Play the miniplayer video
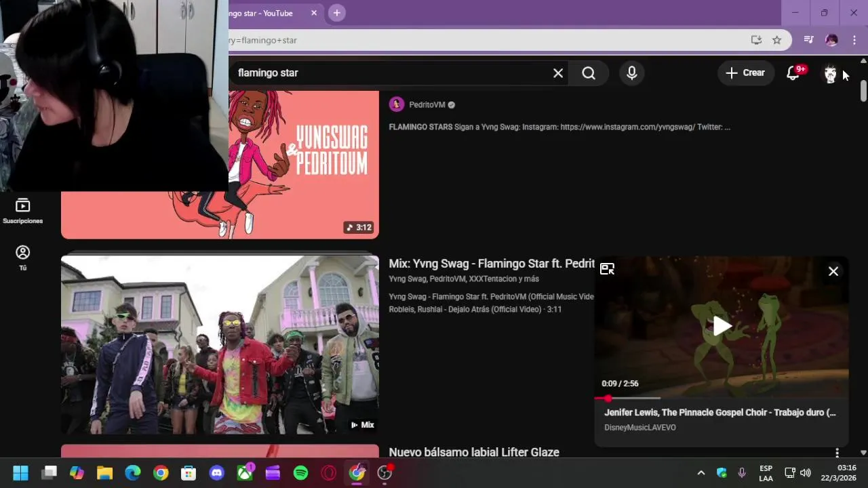Screen dimensions: 868x488 coord(722,327)
